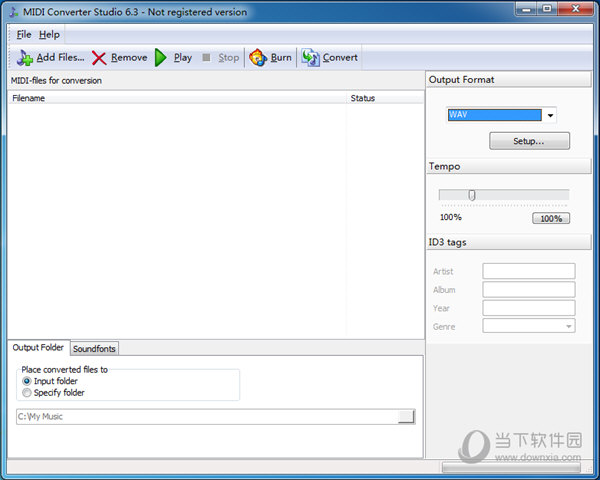Click the Convert toolbar label

340,57
